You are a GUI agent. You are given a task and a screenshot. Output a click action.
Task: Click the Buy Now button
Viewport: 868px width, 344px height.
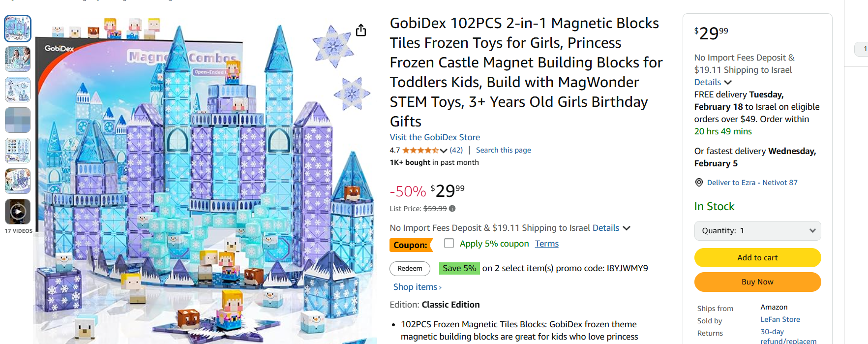click(x=757, y=282)
